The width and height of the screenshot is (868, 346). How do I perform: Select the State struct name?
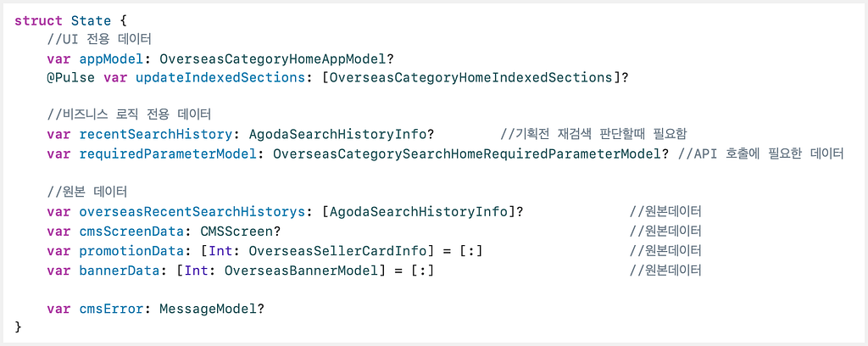coord(91,20)
